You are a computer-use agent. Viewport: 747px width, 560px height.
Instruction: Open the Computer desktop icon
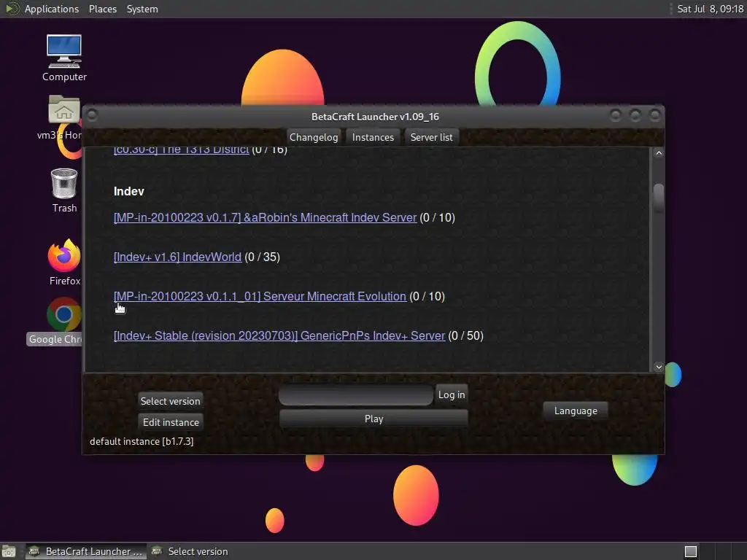64,58
